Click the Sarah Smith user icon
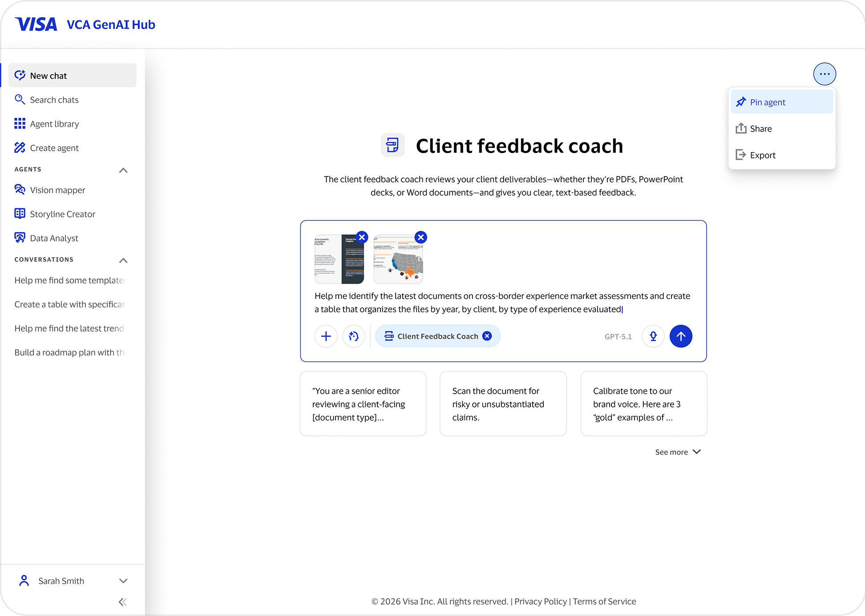The height and width of the screenshot is (616, 865). coord(24,580)
